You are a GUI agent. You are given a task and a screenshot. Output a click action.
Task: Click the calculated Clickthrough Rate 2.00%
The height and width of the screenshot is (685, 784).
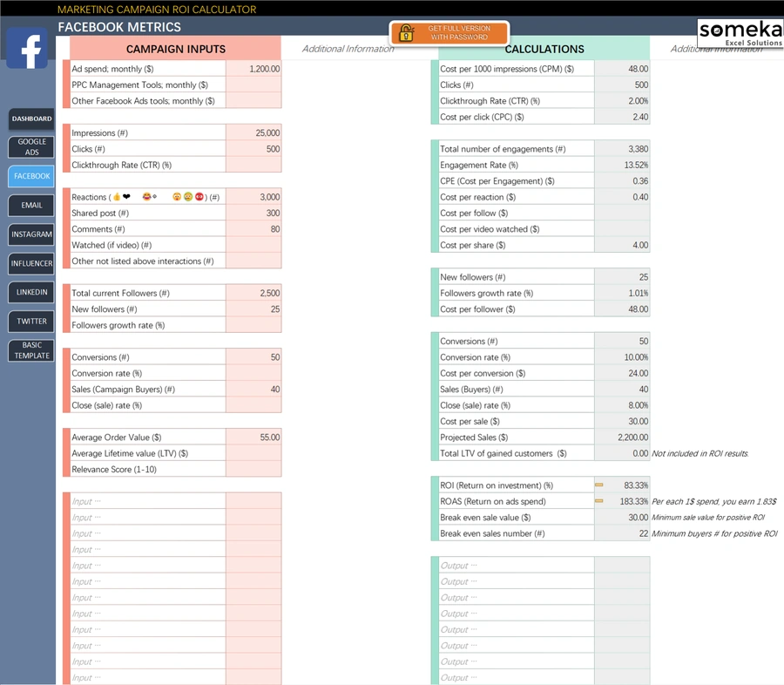click(622, 100)
